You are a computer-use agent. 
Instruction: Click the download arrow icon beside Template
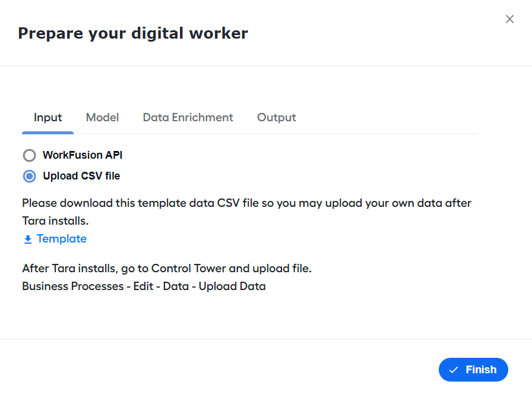point(28,240)
